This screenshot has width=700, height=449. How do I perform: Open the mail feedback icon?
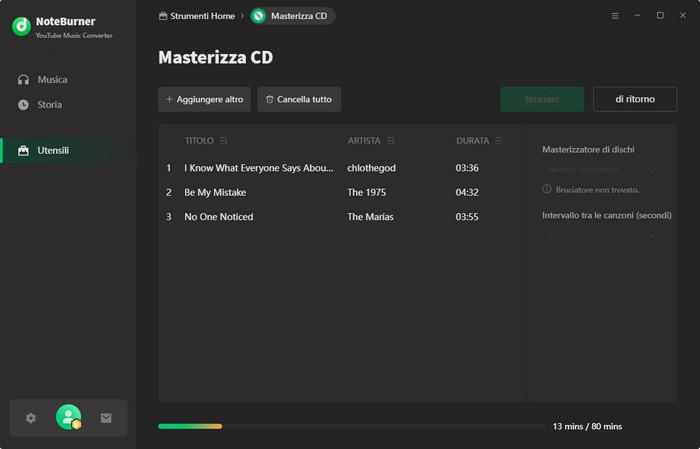(106, 418)
